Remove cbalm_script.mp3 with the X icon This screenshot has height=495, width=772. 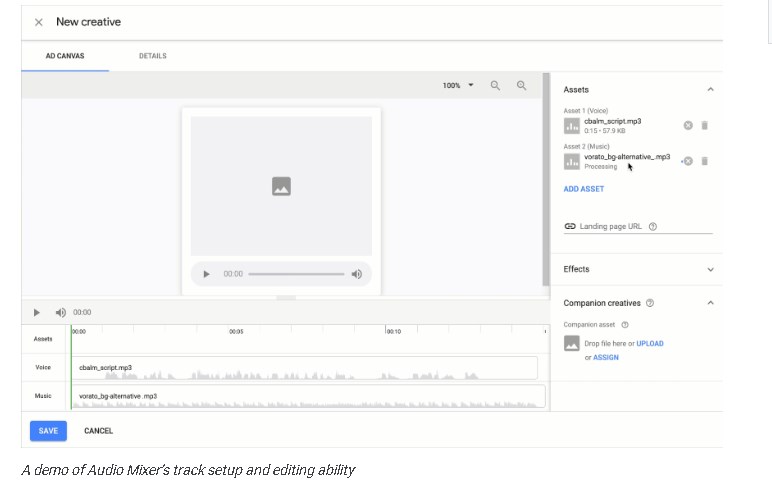pos(688,125)
